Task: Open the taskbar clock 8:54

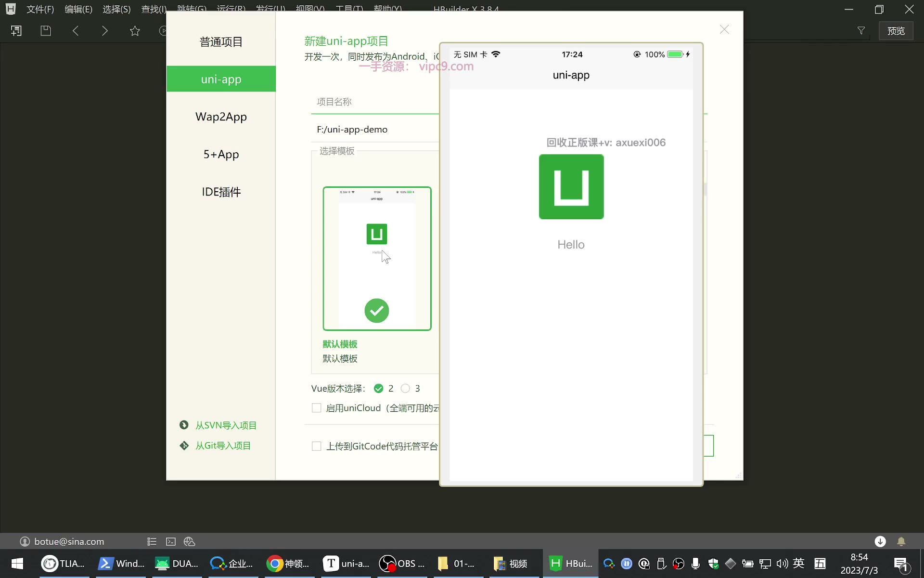Action: [859, 564]
